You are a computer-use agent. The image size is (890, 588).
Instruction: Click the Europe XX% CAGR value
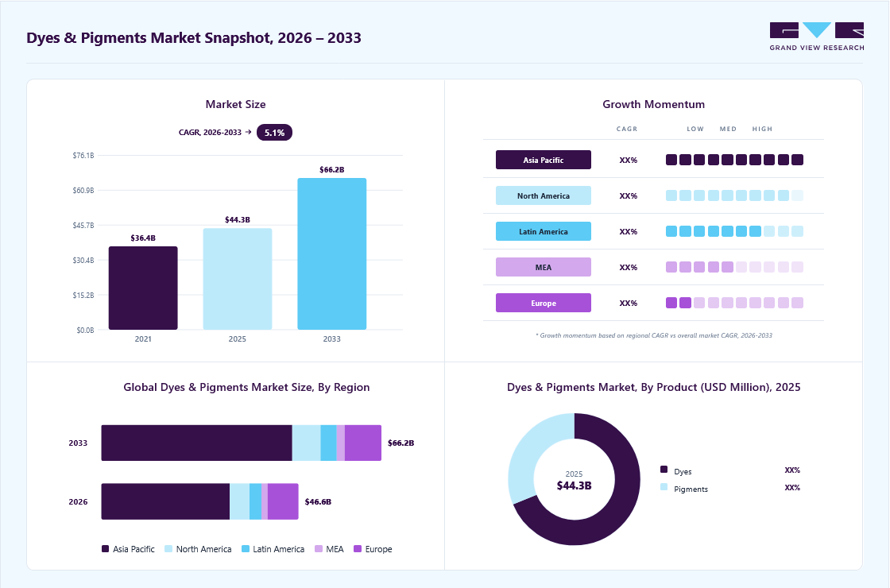[x=629, y=303]
